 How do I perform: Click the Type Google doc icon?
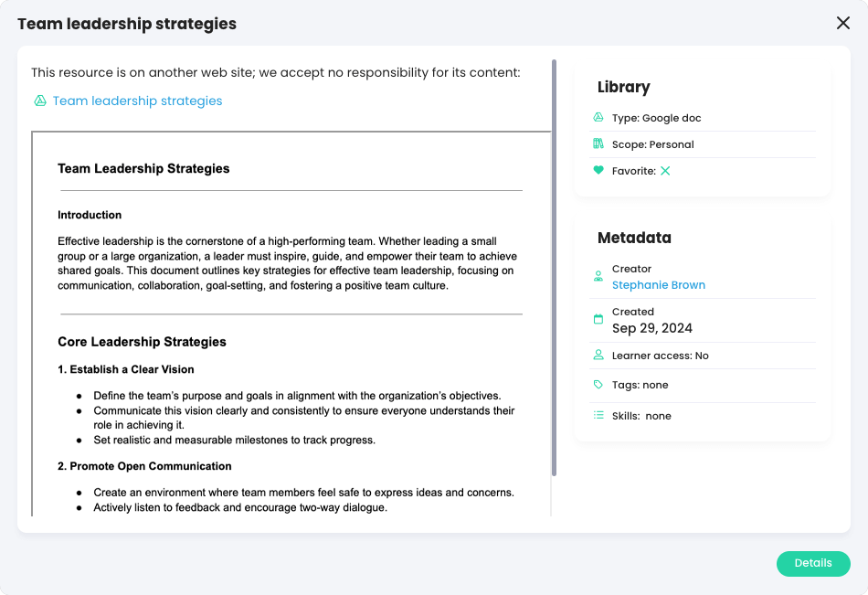point(598,118)
